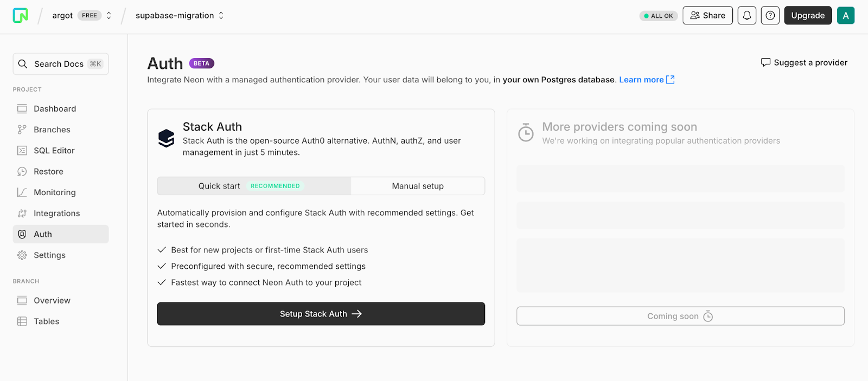
Task: Open the help question mark icon
Action: (770, 16)
